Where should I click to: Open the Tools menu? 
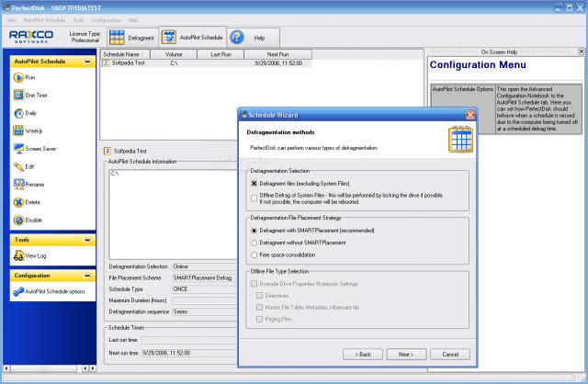(78, 20)
